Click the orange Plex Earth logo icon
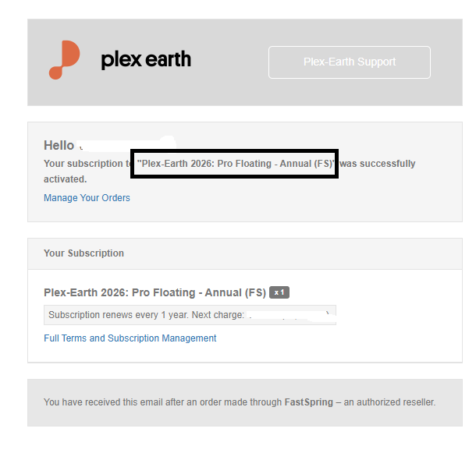Screen dimensions: 476x453 (x=64, y=60)
